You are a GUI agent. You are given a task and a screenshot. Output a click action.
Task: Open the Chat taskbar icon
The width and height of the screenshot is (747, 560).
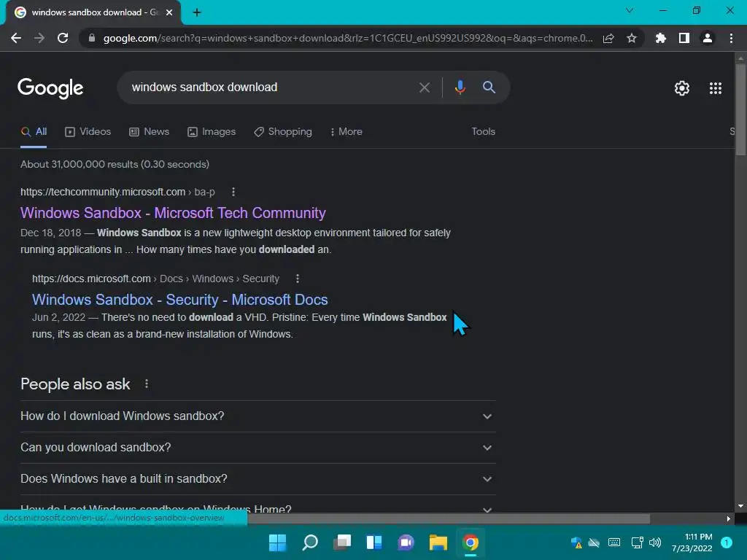tap(406, 542)
